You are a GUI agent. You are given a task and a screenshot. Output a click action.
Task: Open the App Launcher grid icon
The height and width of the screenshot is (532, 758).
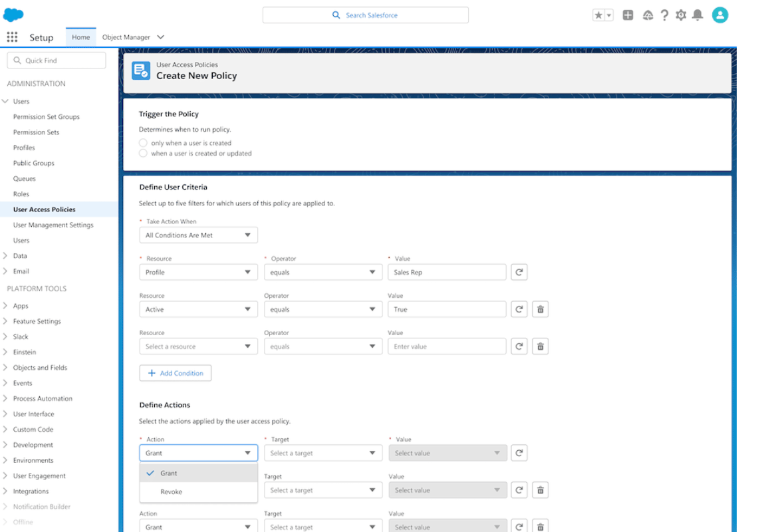point(12,37)
